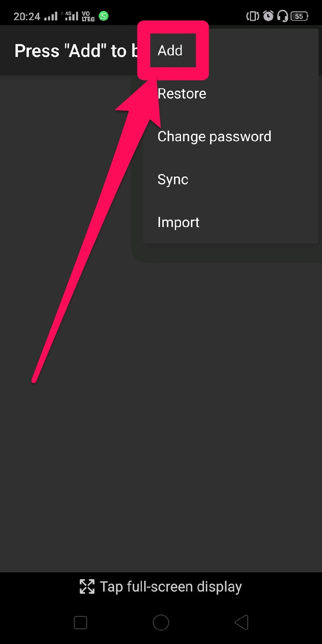Go home using the circle button
Screen dimensions: 322x644
click(x=161, y=623)
